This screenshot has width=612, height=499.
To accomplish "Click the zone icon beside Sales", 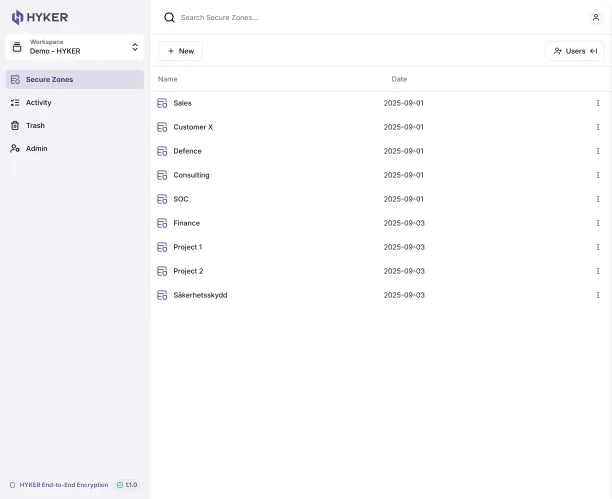I will [162, 103].
